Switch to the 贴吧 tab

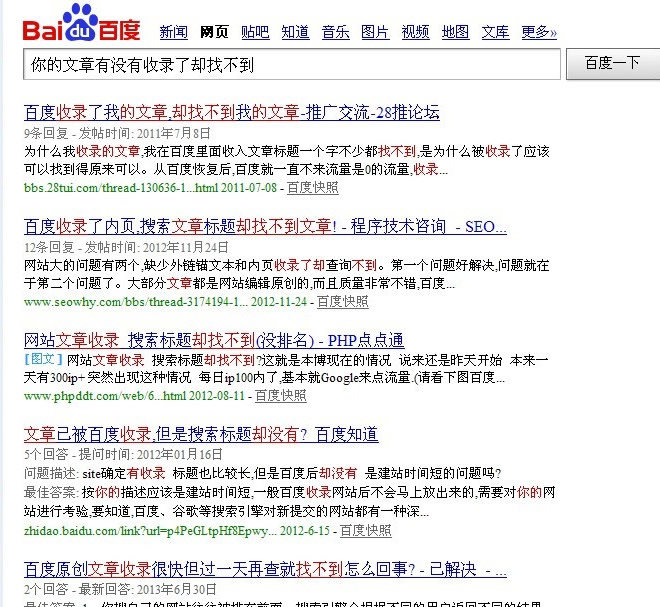pos(255,32)
